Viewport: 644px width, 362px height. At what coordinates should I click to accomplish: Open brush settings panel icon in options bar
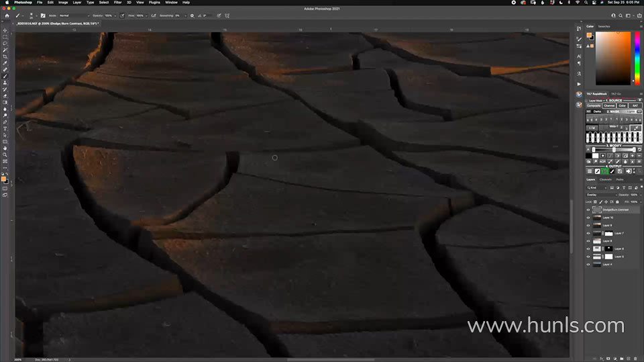[x=43, y=15]
